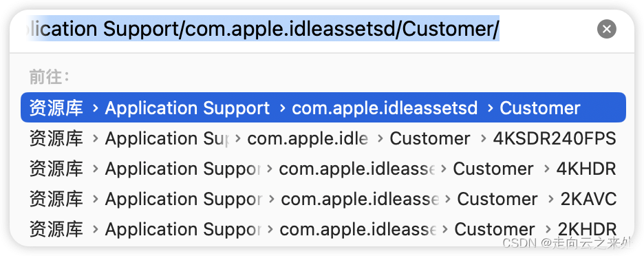This screenshot has width=644, height=256.
Task: Click truncated com.apple.idle segment in 4KSDR240FPS row
Action: (308, 138)
